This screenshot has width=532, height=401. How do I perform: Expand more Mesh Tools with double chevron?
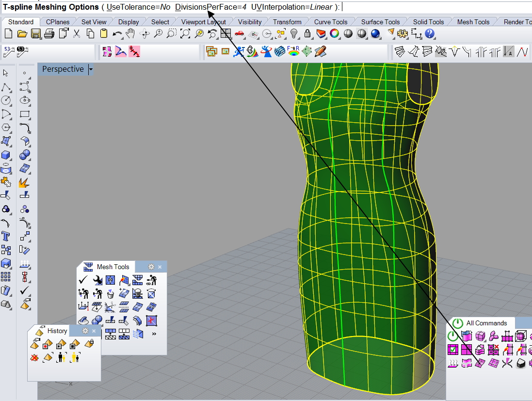click(x=154, y=334)
